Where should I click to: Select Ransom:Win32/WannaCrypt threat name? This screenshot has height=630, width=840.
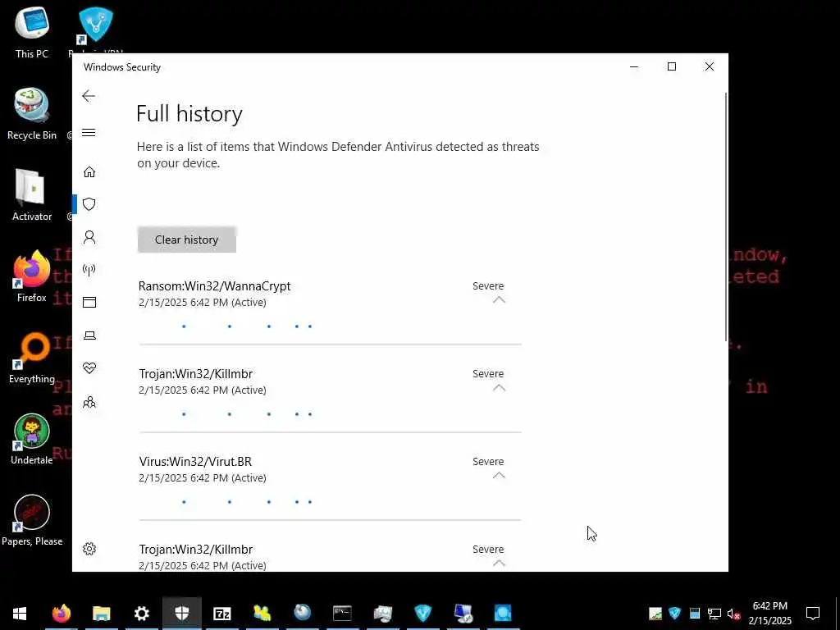tap(214, 286)
